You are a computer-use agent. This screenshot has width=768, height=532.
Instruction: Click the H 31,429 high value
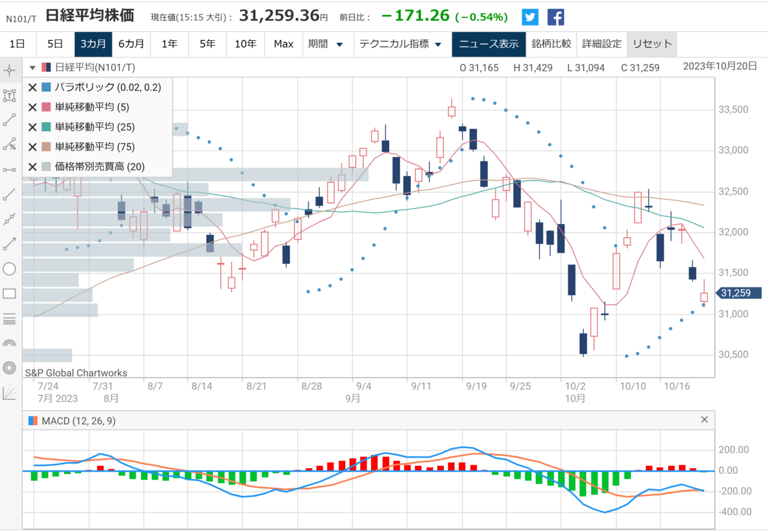point(532,67)
